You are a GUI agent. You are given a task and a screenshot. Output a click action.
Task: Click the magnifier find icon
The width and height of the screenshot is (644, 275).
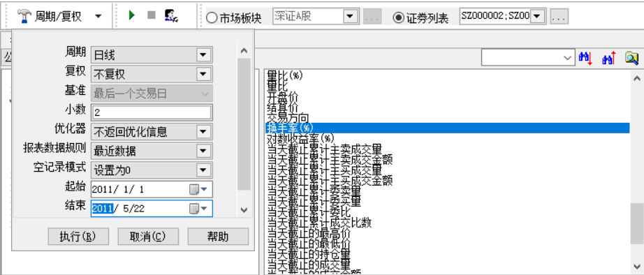coord(632,59)
